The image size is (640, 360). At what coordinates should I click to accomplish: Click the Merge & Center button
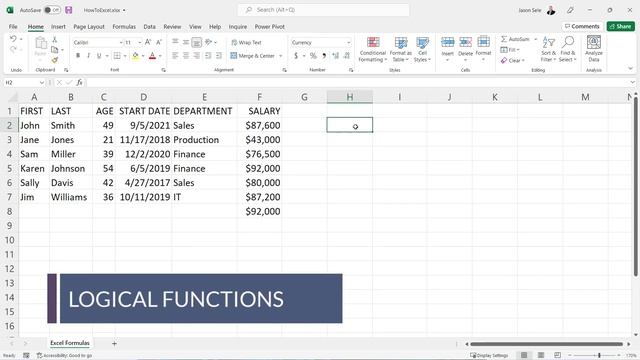(253, 56)
